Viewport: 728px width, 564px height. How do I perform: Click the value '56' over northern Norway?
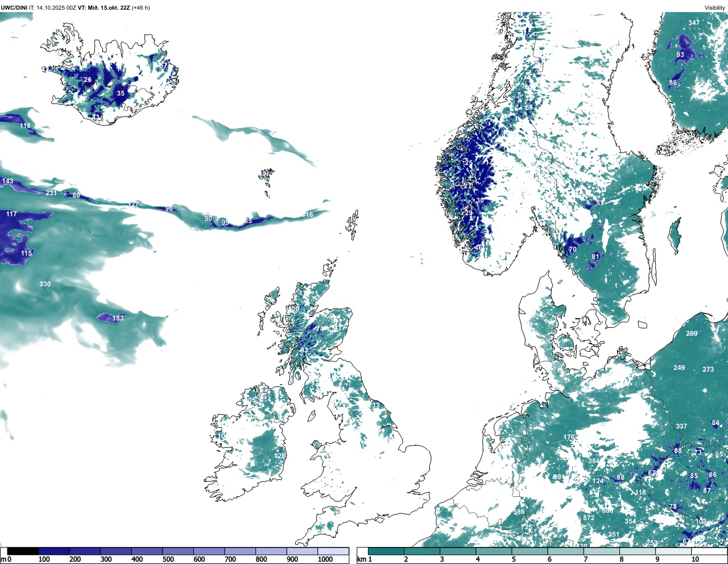click(x=529, y=108)
